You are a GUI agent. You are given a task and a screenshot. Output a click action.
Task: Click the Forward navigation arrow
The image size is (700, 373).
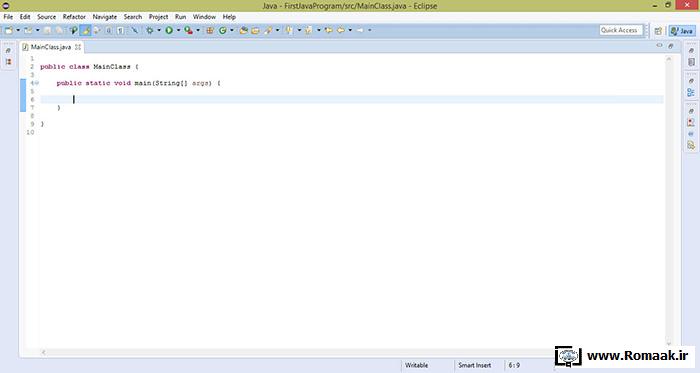click(x=360, y=30)
